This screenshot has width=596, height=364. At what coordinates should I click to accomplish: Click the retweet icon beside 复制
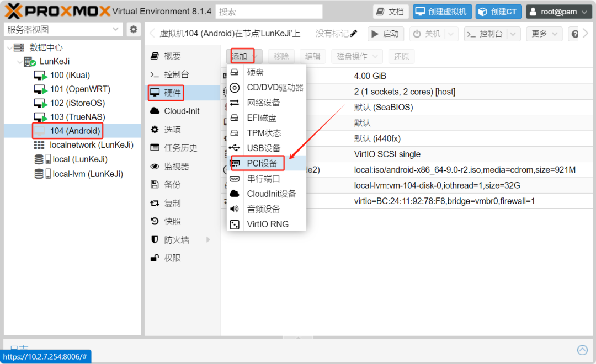[155, 204]
